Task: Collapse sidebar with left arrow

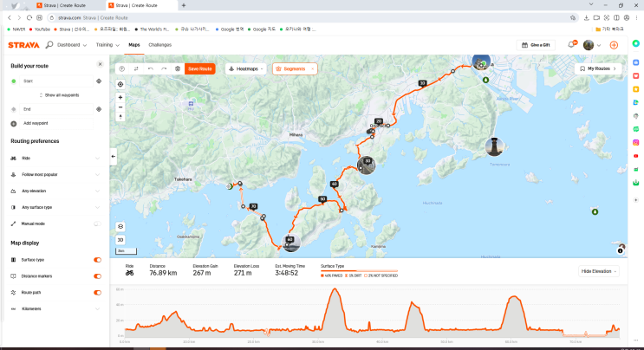Action: [x=114, y=156]
